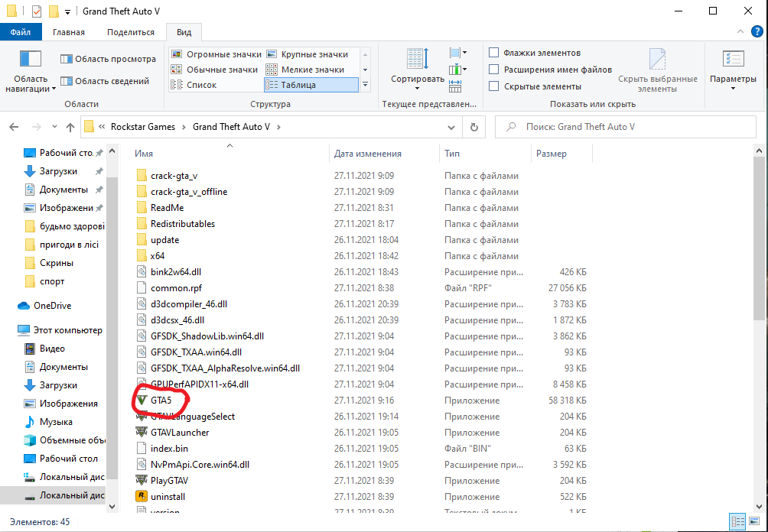This screenshot has width=768, height=532.
Task: Refresh the folder view
Action: coord(473,127)
